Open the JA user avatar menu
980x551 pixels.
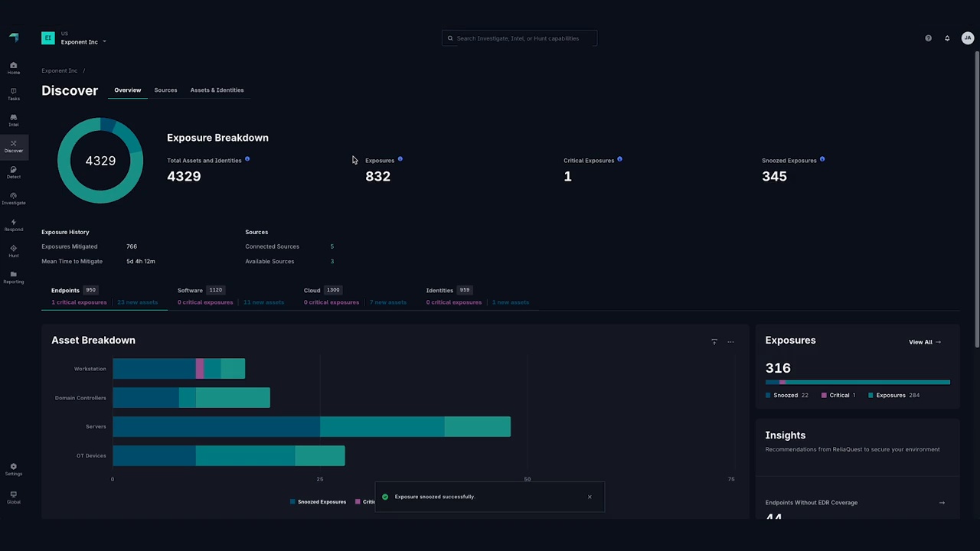click(x=968, y=38)
